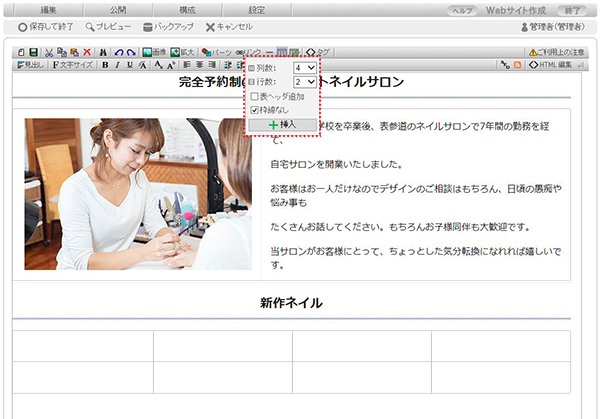Open the 設定 menu tab
This screenshot has width=600, height=419.
(257, 10)
